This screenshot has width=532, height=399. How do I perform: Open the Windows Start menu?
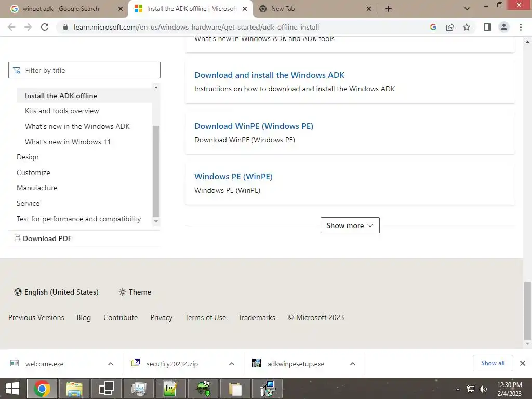point(12,389)
